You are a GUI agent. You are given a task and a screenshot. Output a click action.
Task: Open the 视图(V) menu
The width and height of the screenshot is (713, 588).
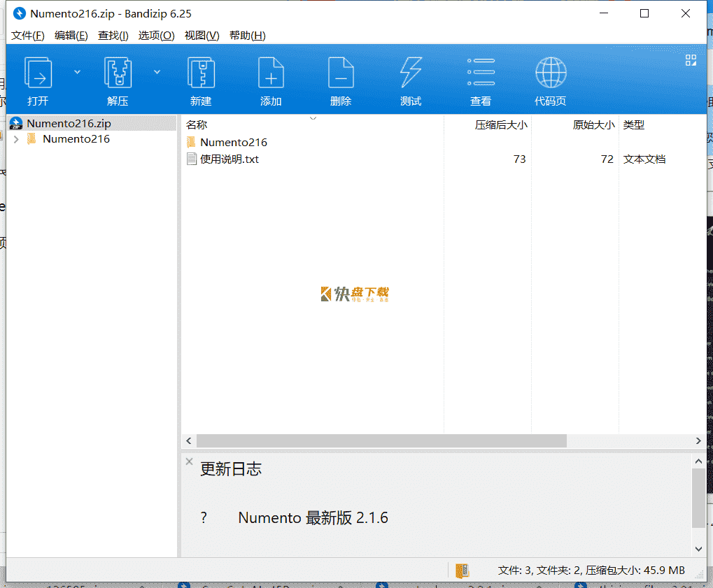[x=202, y=36]
